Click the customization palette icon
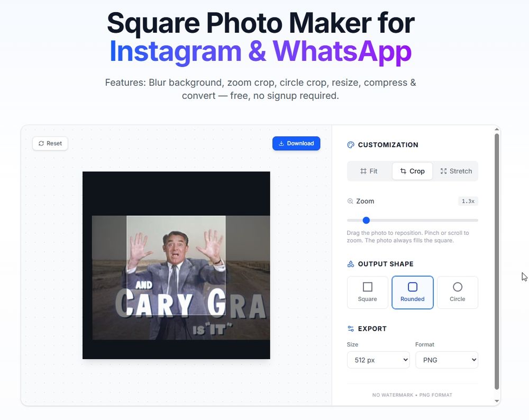The height and width of the screenshot is (420, 529). (351, 145)
